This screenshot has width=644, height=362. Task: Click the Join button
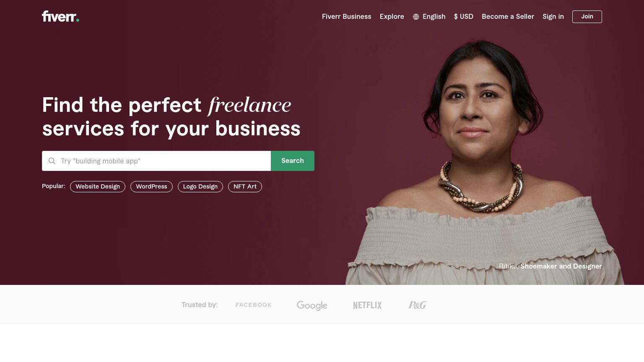[x=587, y=17]
